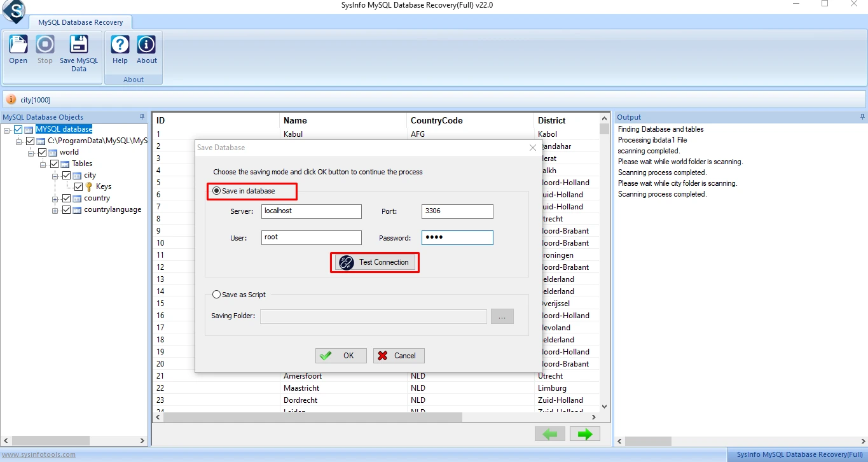Screen dimensions: 868x462
Task: Uncheck the country table checkbox
Action: (x=66, y=198)
